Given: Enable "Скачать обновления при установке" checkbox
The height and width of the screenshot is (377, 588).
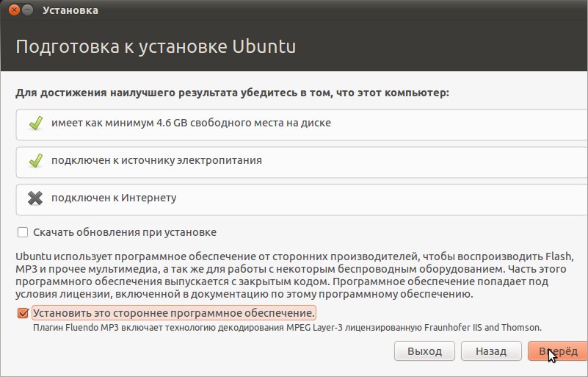Looking at the screenshot, I should coord(23,232).
